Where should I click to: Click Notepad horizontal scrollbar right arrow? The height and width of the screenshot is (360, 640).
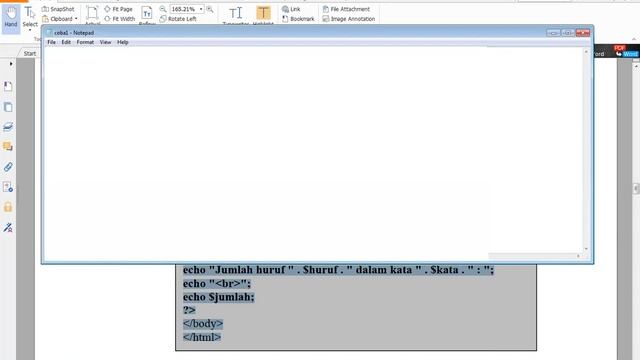[x=578, y=256]
